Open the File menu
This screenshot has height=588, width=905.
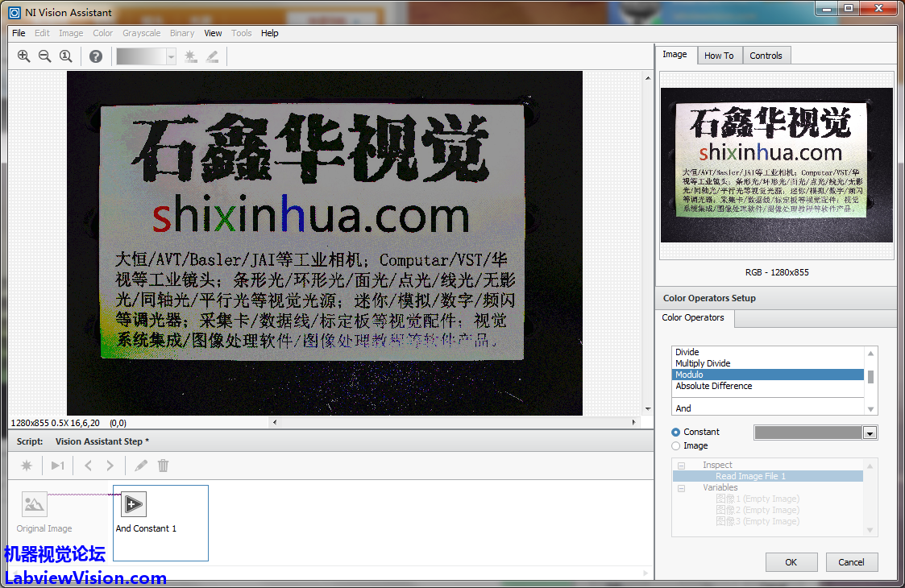19,33
